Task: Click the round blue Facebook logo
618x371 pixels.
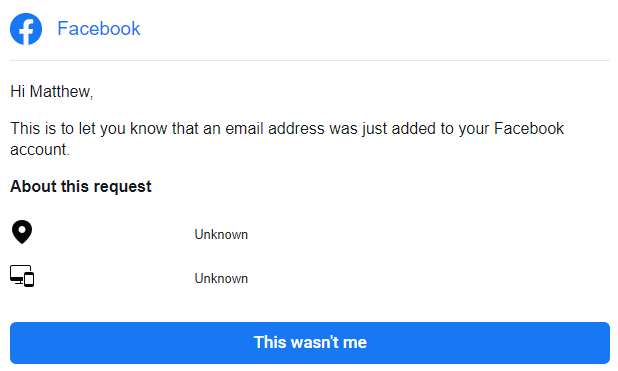Action: click(x=26, y=29)
